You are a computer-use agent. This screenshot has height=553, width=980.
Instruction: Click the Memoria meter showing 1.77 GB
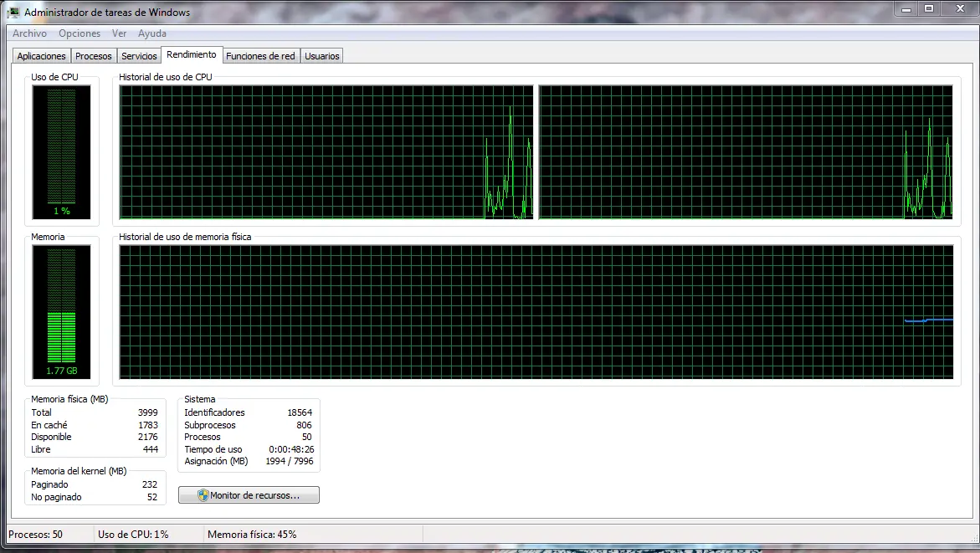[61, 312]
